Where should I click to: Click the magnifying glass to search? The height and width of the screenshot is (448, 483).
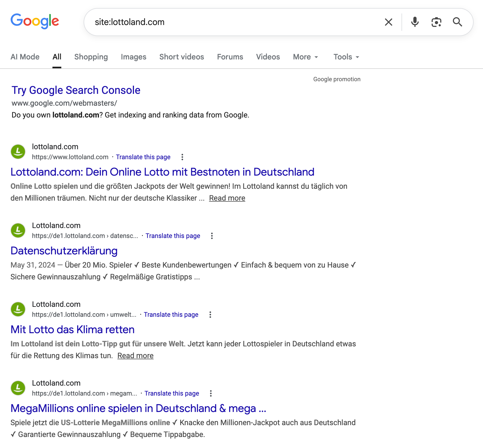(458, 22)
